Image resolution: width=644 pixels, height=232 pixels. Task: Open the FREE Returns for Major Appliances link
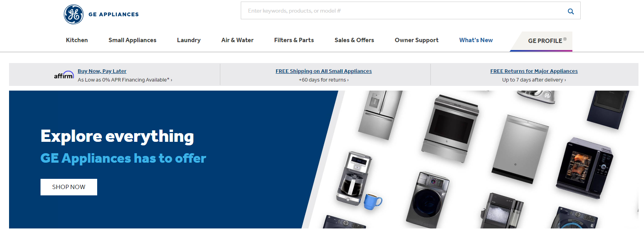coord(534,71)
